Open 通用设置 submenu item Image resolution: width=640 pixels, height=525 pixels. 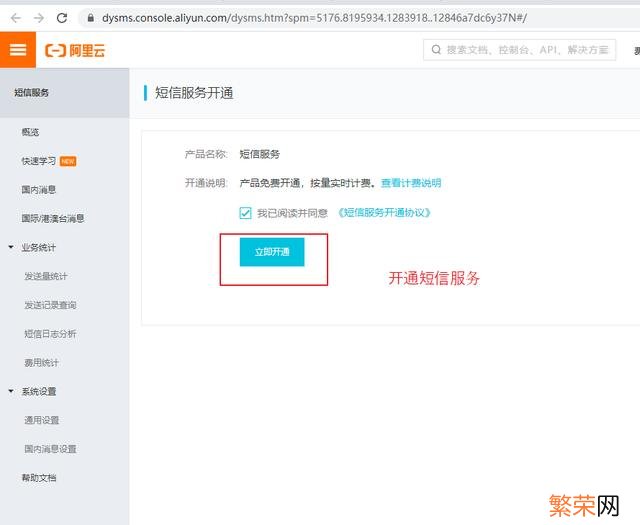tap(41, 420)
